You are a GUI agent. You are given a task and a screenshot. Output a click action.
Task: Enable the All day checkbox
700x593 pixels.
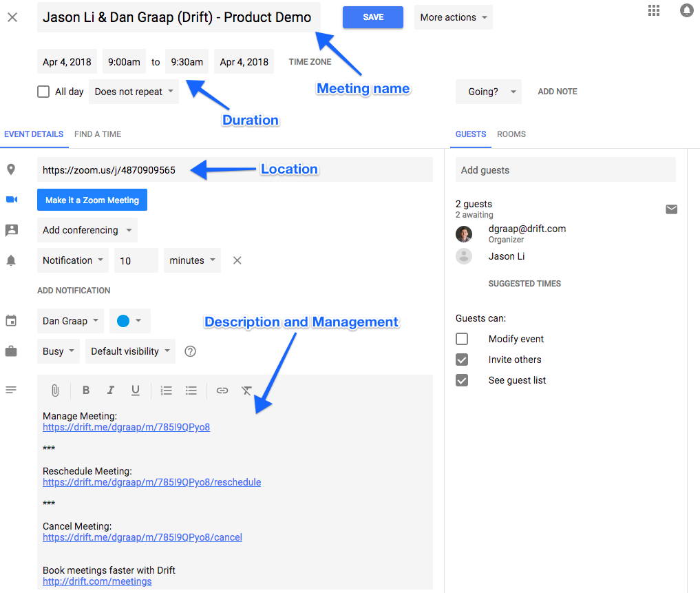click(x=43, y=92)
